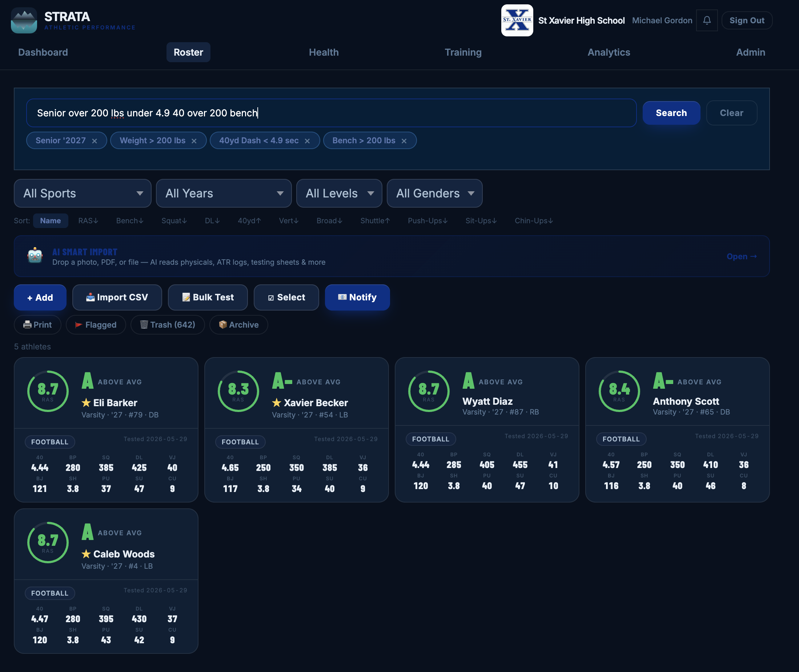
Task: Click Eli Barker's FOOTBALL tag
Action: point(50,442)
